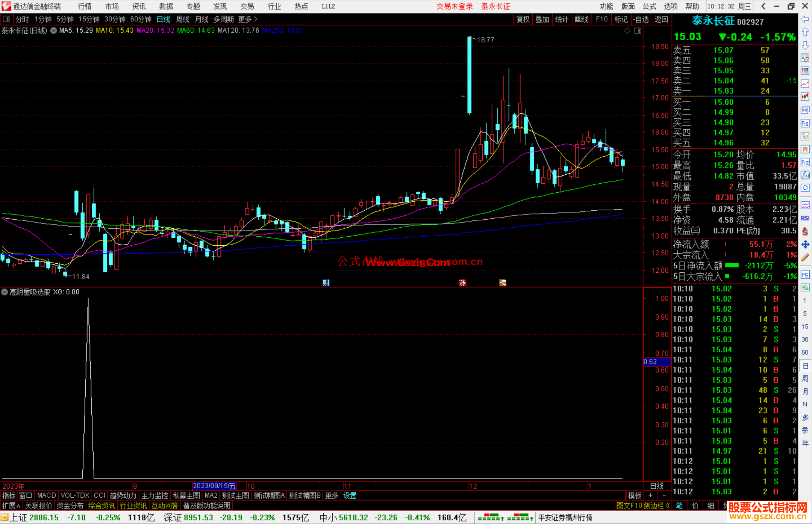812x524 pixels.
Task: Click the 返回 button
Action: point(661,19)
